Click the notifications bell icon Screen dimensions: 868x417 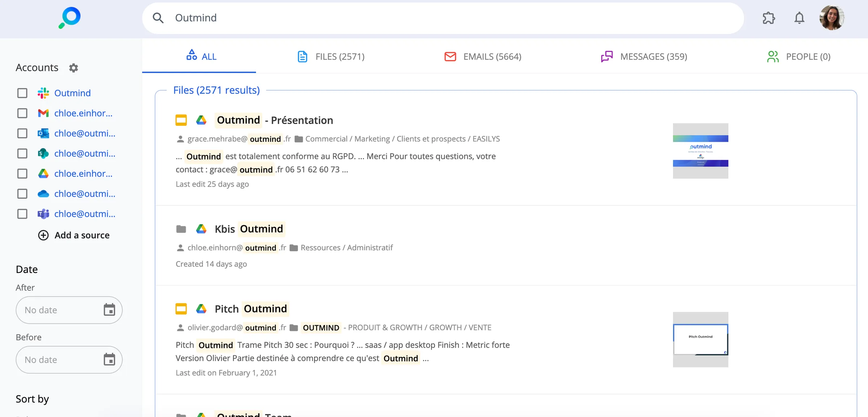click(x=799, y=18)
